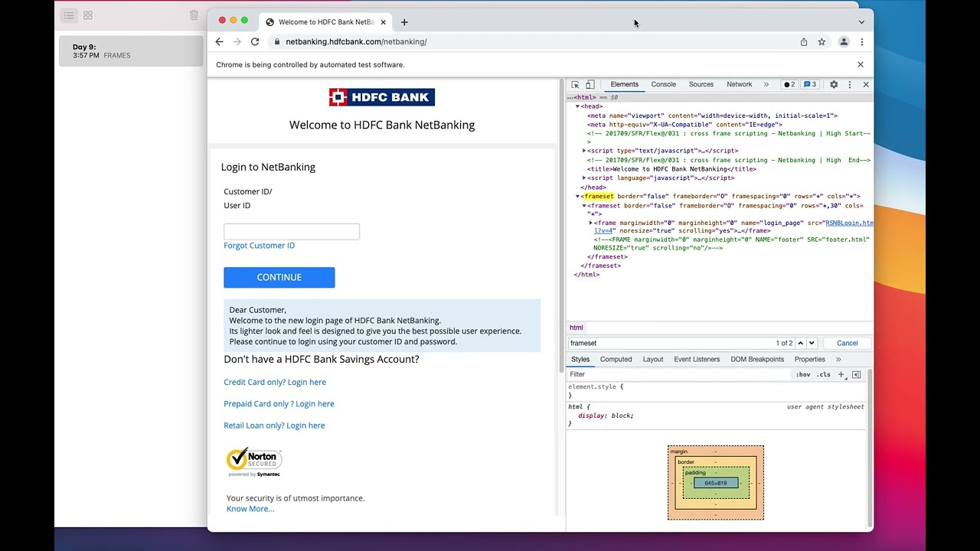This screenshot has height=551, width=980.
Task: Click the box model content size 645×819
Action: pos(716,483)
